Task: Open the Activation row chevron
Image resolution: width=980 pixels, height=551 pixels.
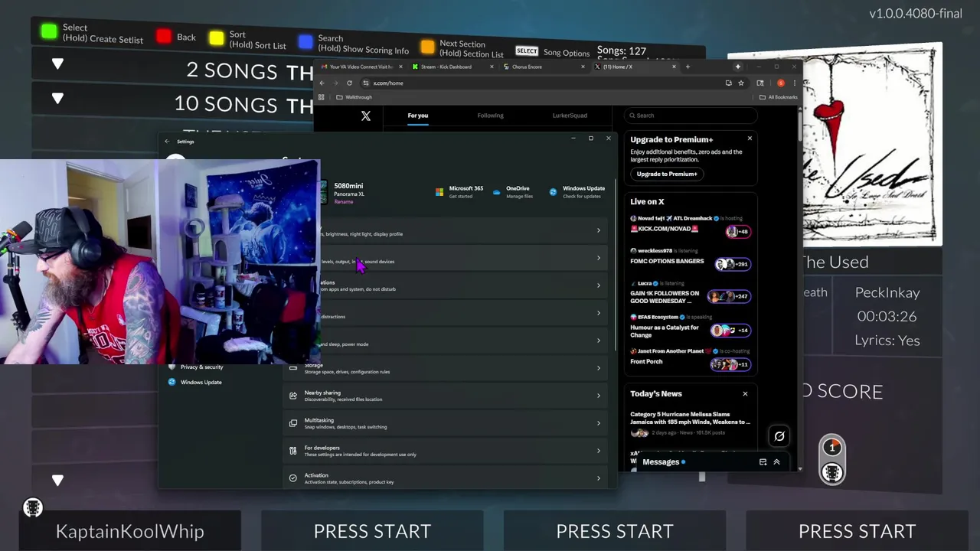Action: 599,478
